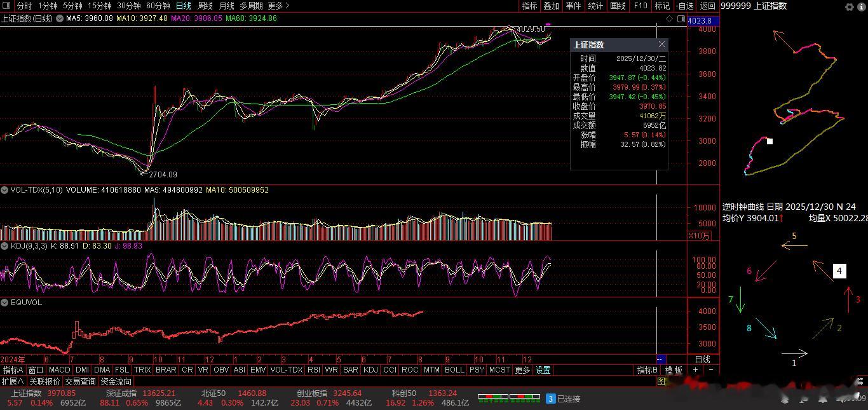Click the market breadth red-green bar indicator
The width and height of the screenshot is (868, 410).
click(x=509, y=399)
